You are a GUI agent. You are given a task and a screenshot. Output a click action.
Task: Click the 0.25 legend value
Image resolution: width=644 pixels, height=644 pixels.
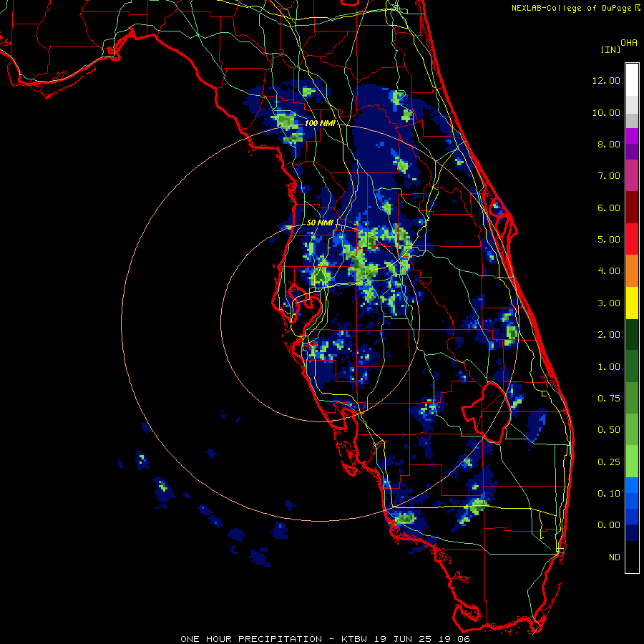609,462
